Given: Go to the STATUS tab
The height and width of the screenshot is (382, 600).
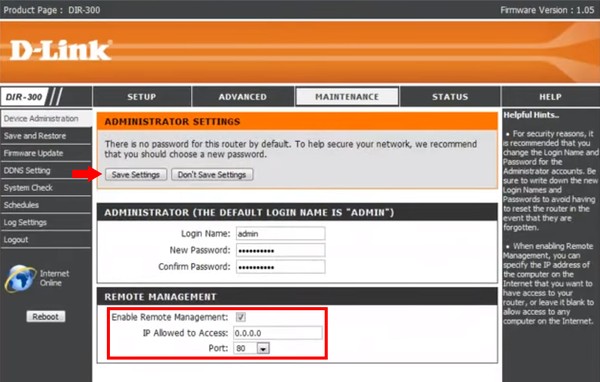Looking at the screenshot, I should pyautogui.click(x=450, y=96).
